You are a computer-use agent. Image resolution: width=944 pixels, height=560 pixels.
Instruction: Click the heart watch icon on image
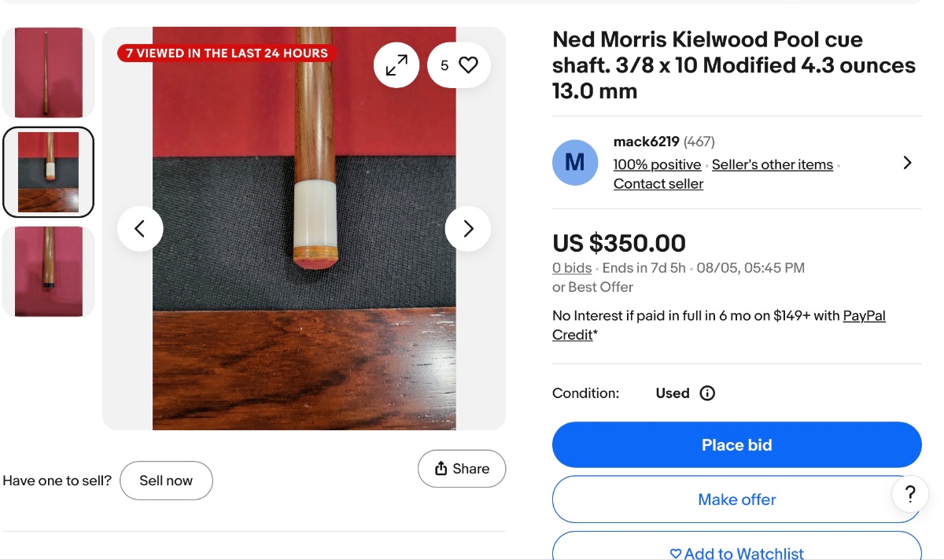[x=468, y=65]
